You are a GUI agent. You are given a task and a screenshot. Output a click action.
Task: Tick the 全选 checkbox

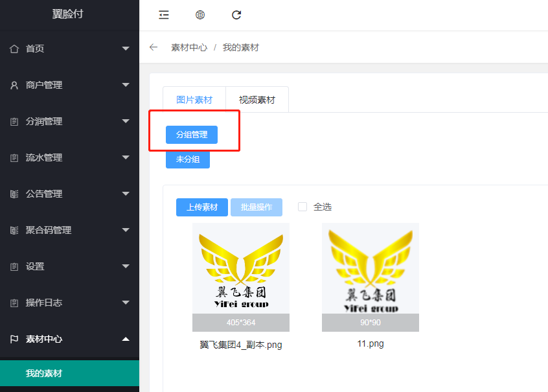(x=303, y=207)
